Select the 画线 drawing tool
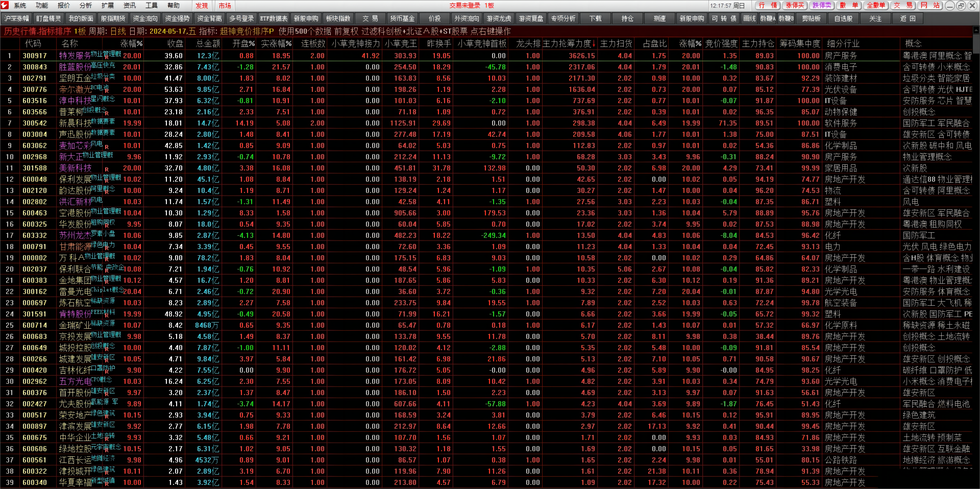The height and width of the screenshot is (489, 980). [x=749, y=18]
